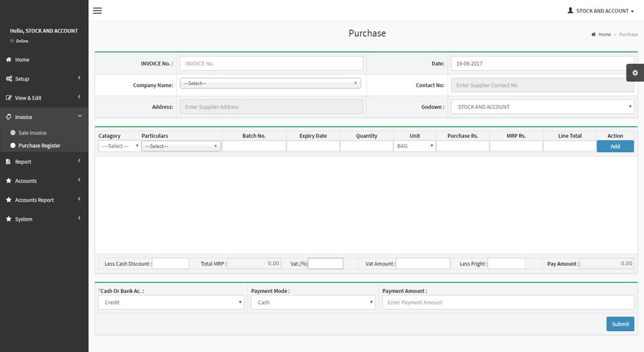Click the MRP Rs. input cell
The height and width of the screenshot is (352, 644).
pyautogui.click(x=516, y=146)
